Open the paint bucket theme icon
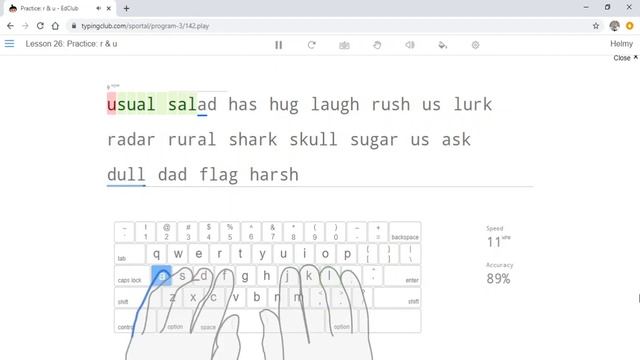The image size is (640, 360). coord(442,45)
